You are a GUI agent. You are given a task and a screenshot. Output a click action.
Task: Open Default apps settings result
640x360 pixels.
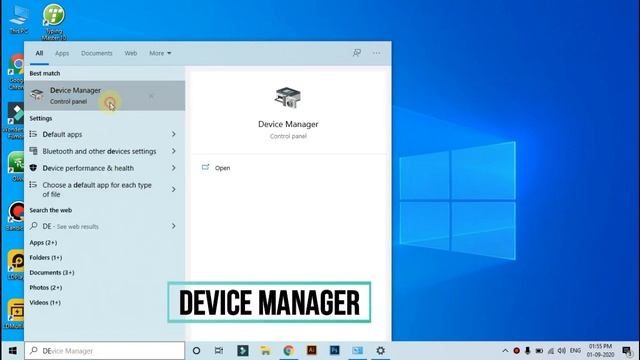click(104, 134)
